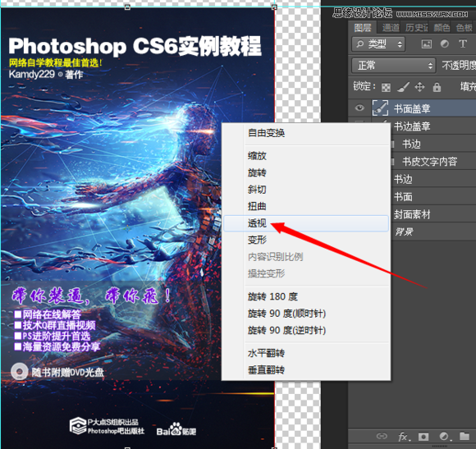Lock transparent pixels checkerboard icon
The height and width of the screenshot is (449, 476).
[x=386, y=88]
